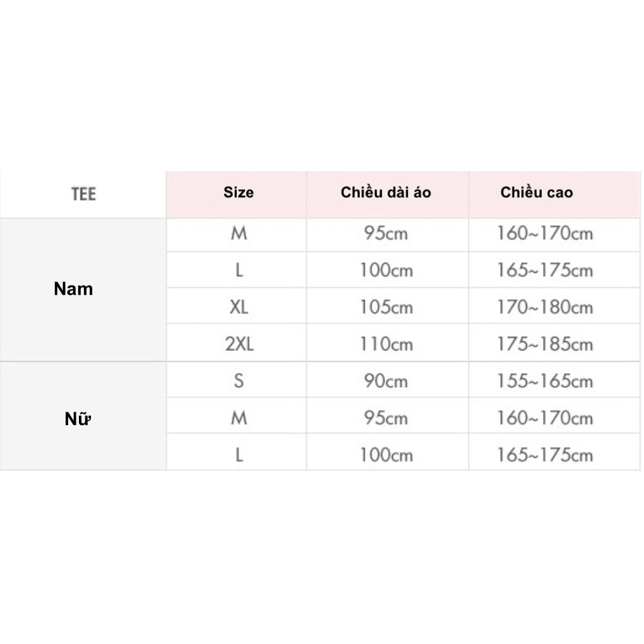Click the Chiều dài áo column header
Viewport: 644px width, 644px height.
tap(386, 192)
